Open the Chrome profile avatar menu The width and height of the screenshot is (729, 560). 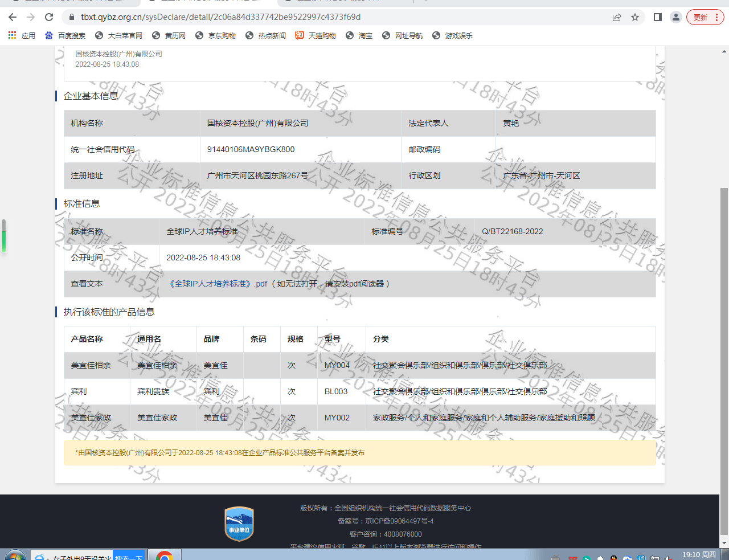(676, 17)
